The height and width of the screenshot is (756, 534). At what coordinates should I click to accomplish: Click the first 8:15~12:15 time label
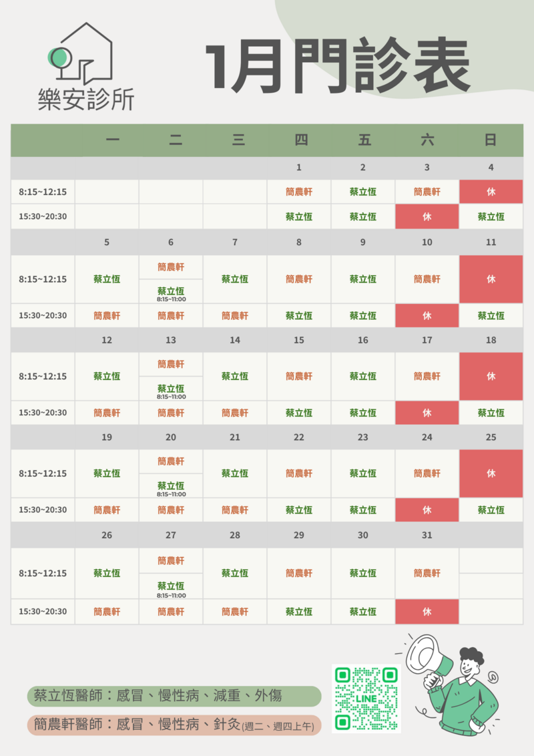(x=43, y=192)
